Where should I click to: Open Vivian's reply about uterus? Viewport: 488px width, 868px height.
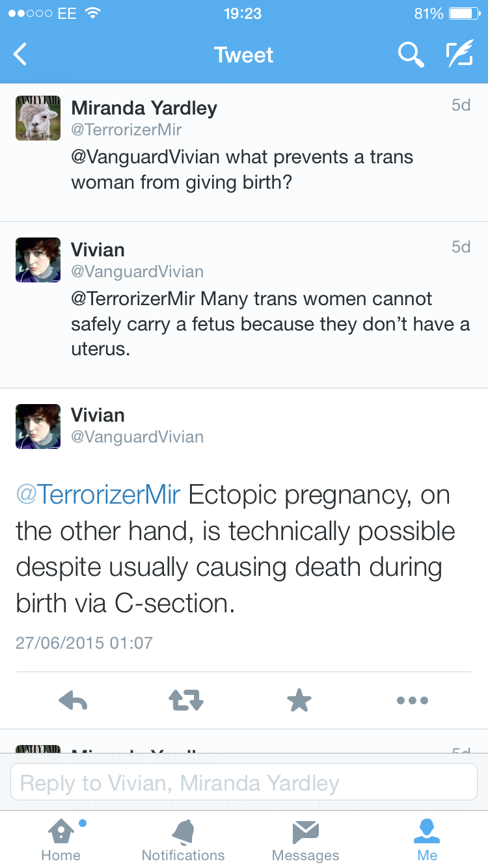coord(270,323)
